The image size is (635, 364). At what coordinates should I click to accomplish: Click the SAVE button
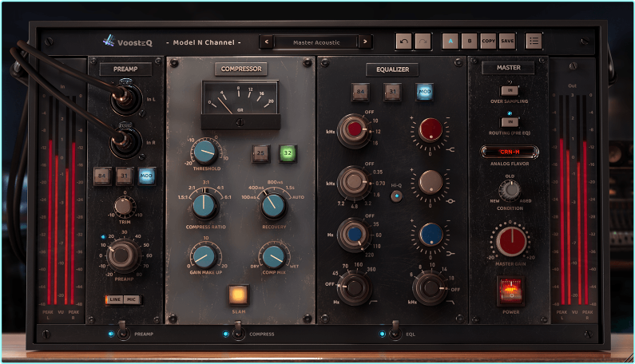coord(507,41)
